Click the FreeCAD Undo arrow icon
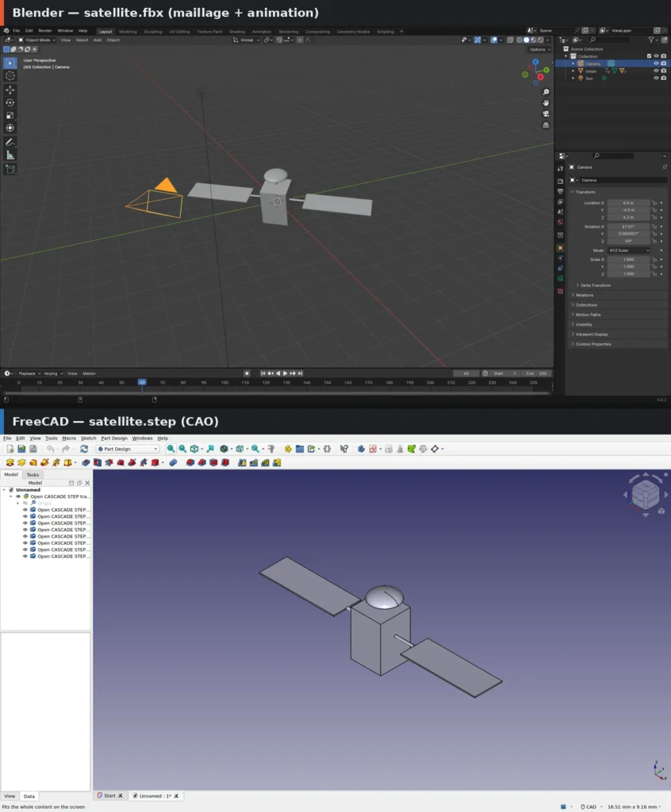 click(x=50, y=449)
